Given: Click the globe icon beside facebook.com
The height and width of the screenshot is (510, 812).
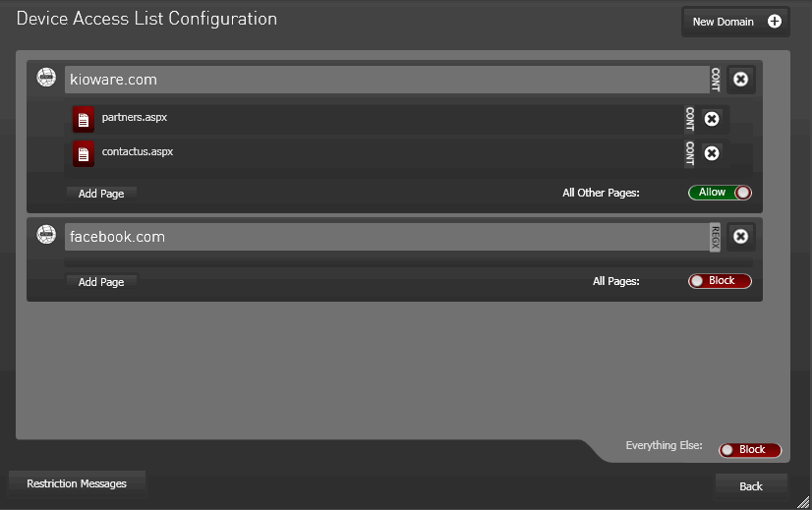Looking at the screenshot, I should point(46,234).
